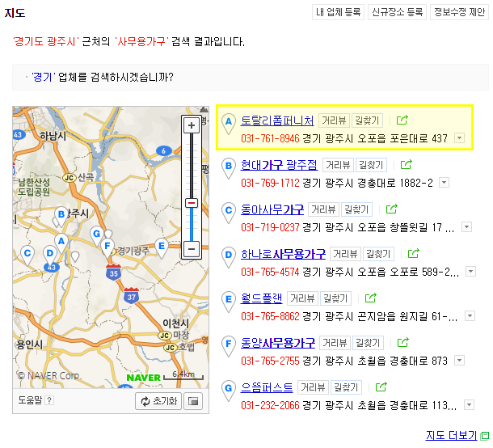493x448 pixels.
Task: Click map marker G
Action: click(96, 235)
